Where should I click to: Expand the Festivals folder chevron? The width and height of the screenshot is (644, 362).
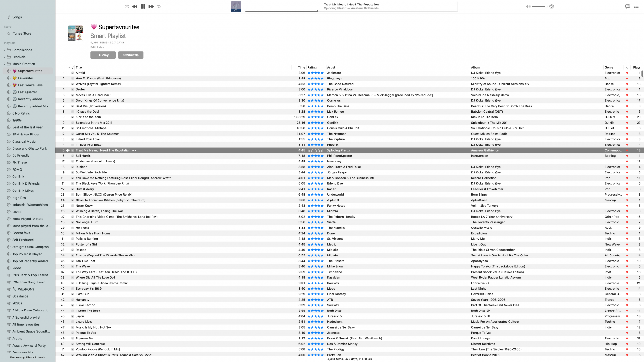[x=5, y=57]
